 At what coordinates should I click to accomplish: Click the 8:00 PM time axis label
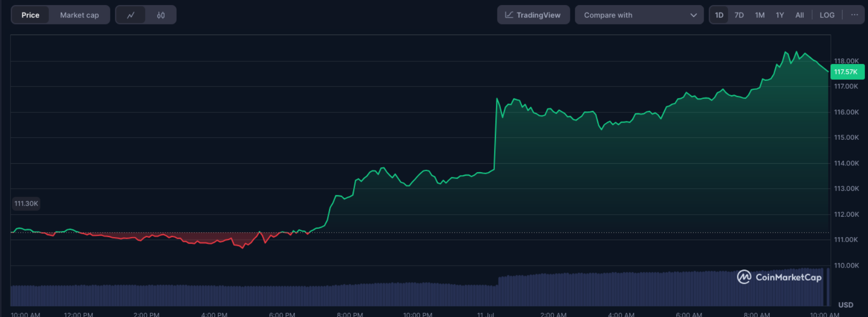click(350, 315)
